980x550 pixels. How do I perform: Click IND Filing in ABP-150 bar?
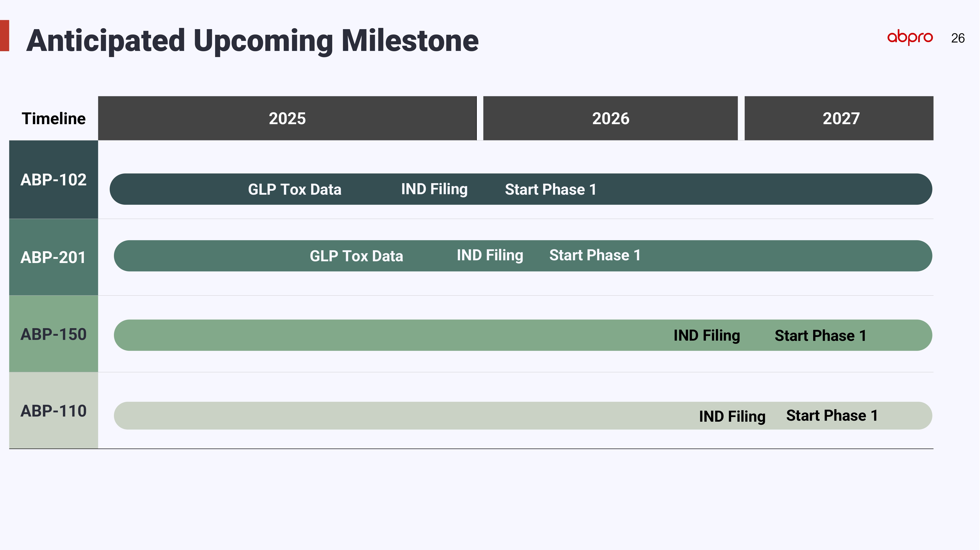point(707,335)
